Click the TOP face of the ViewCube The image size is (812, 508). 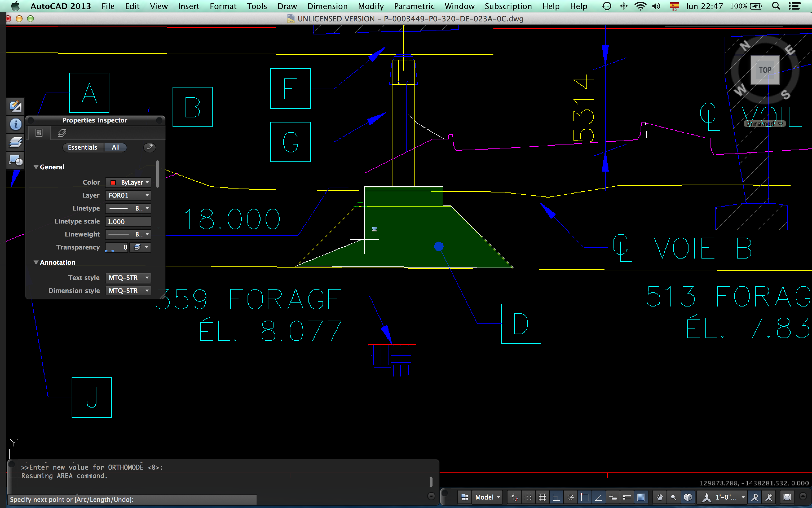(x=765, y=70)
